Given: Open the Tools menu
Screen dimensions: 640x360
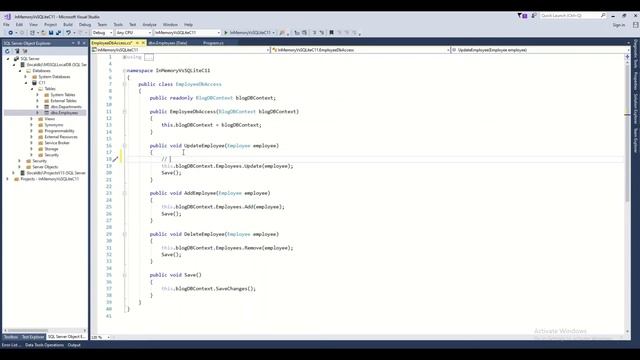Looking at the screenshot, I should pyautogui.click(x=118, y=25).
